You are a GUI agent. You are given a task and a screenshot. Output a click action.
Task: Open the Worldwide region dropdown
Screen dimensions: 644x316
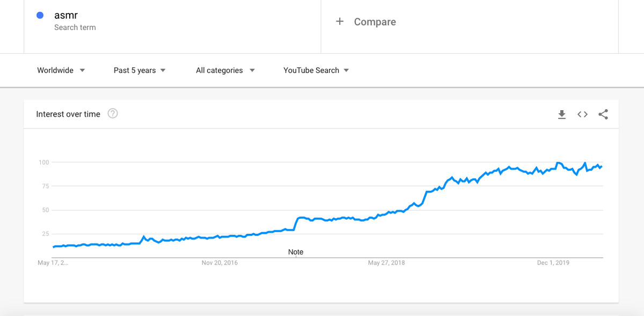click(x=61, y=70)
